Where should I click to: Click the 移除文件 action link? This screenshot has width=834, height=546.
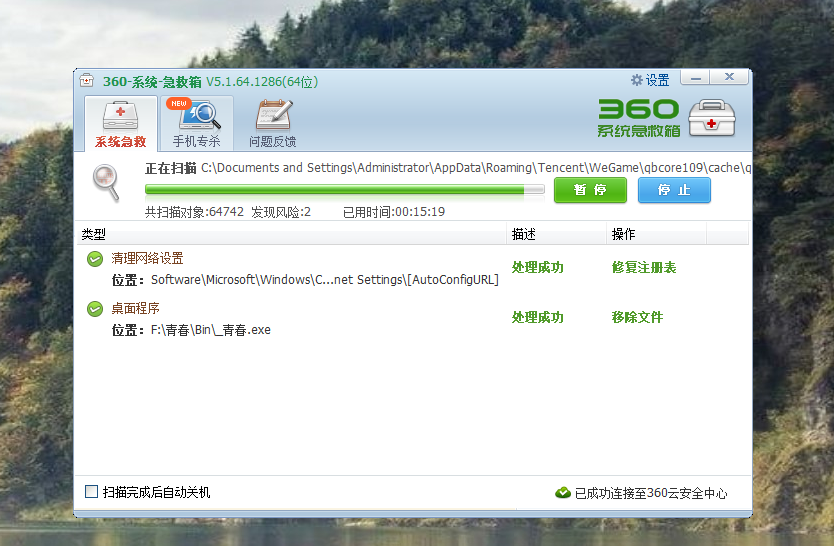tap(637, 317)
